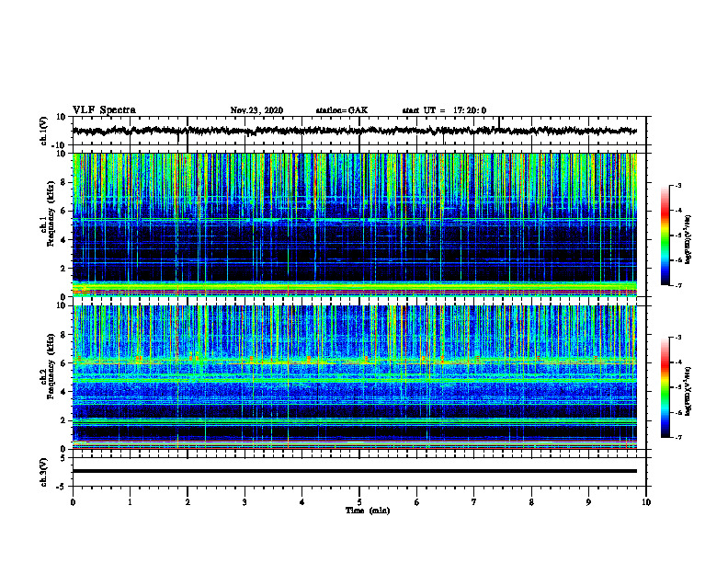
Task: Click the "4" kHz tick of ch.1 spectrogram
Action: point(63,240)
